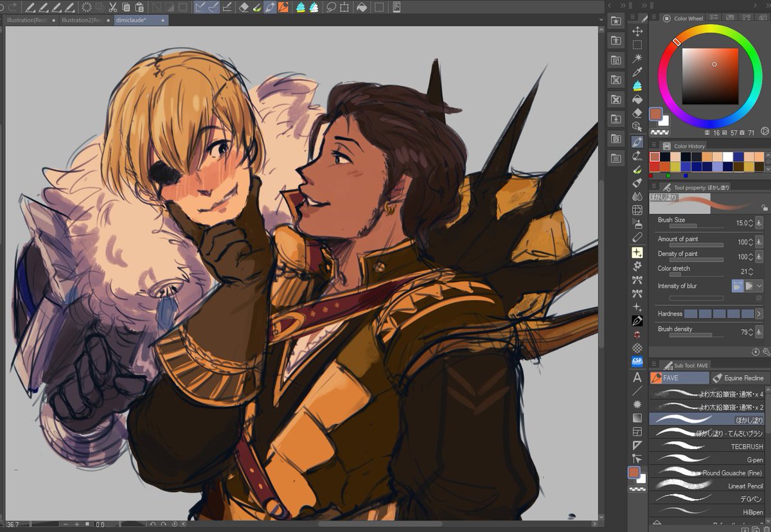This screenshot has width=771, height=532.
Task: Choose the TECBRUSH brush
Action: coord(707,446)
